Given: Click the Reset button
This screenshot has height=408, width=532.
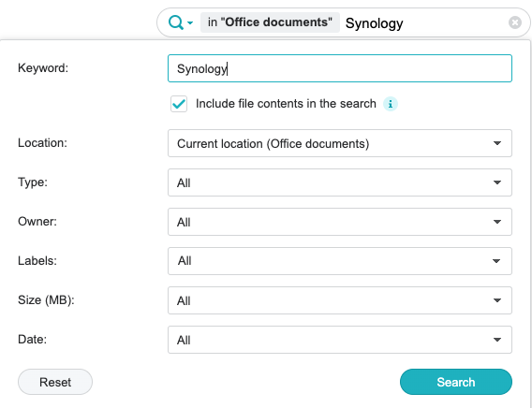Looking at the screenshot, I should tap(55, 382).
